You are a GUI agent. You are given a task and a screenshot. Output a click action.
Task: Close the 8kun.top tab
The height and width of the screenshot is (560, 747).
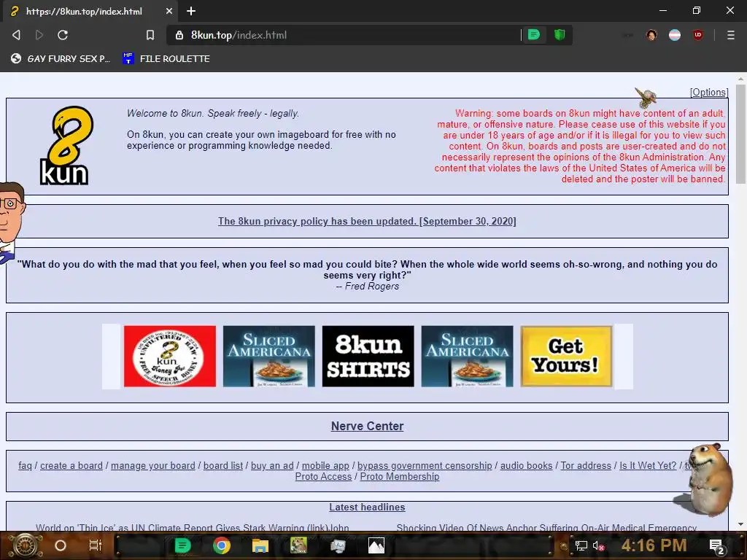coord(169,11)
